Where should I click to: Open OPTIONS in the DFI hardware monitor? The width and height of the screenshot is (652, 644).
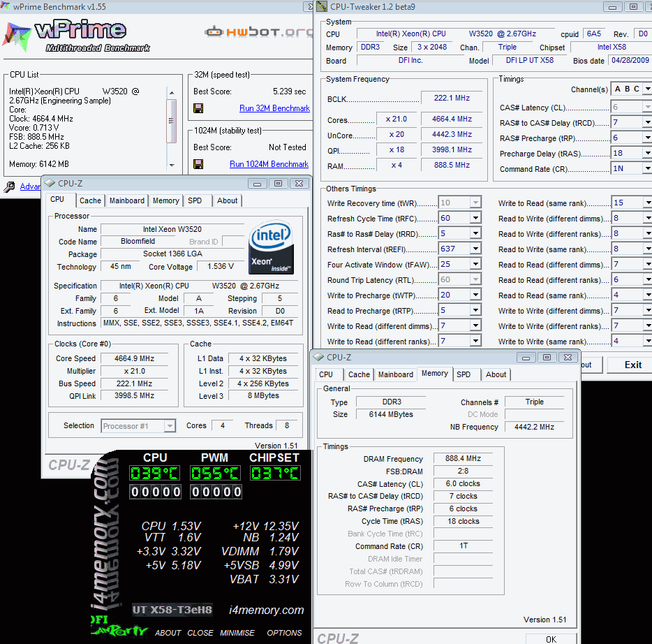[x=284, y=633]
